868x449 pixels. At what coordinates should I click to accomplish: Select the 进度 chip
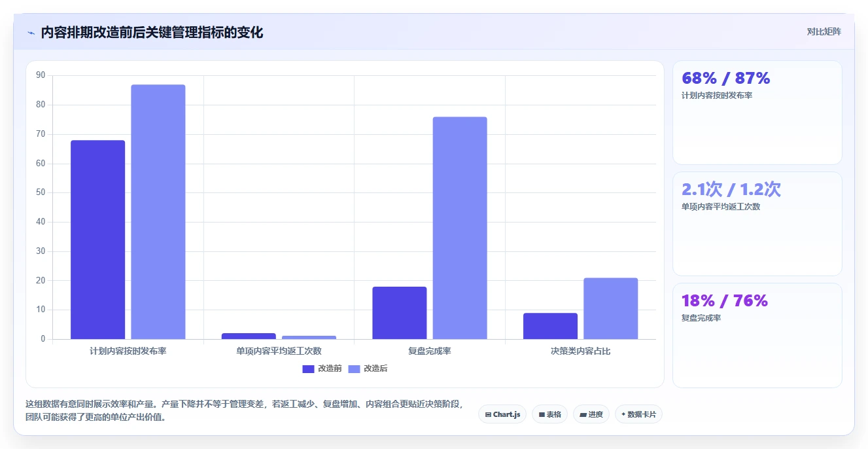click(591, 414)
